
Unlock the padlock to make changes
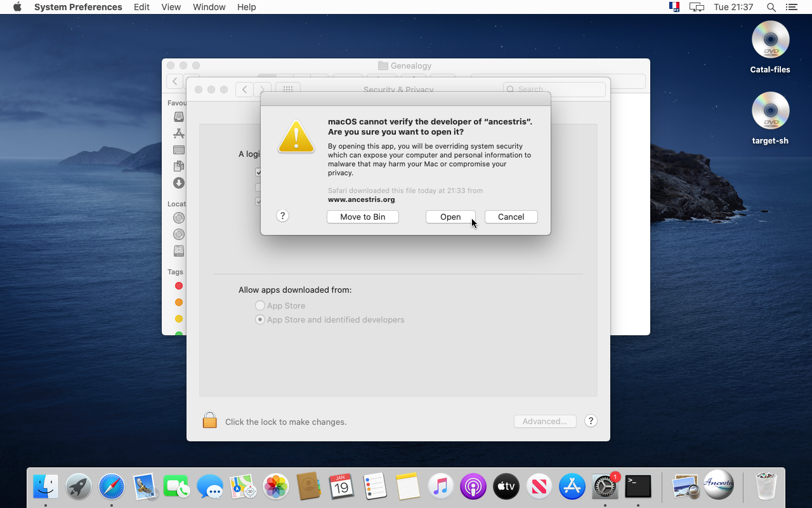(x=209, y=420)
